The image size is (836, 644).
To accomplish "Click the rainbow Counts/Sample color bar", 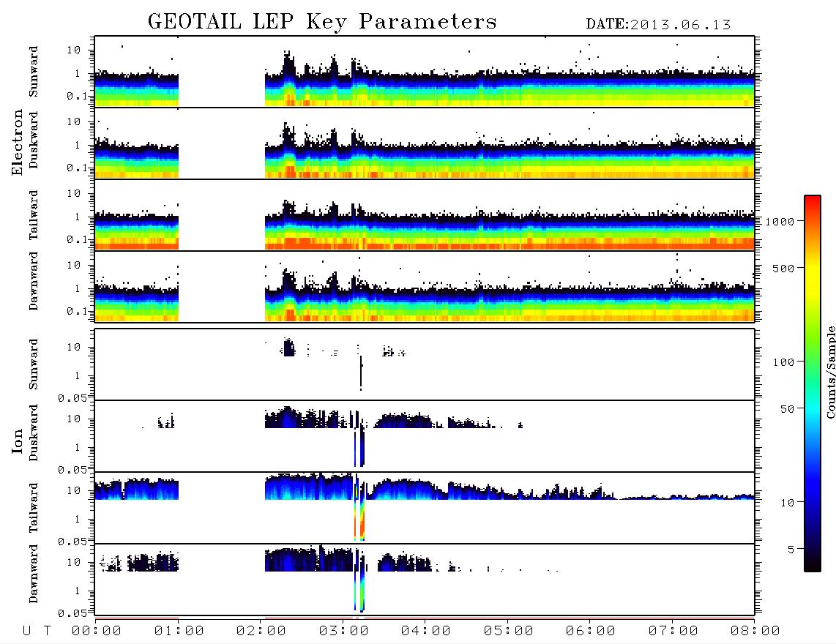I will pos(813,383).
